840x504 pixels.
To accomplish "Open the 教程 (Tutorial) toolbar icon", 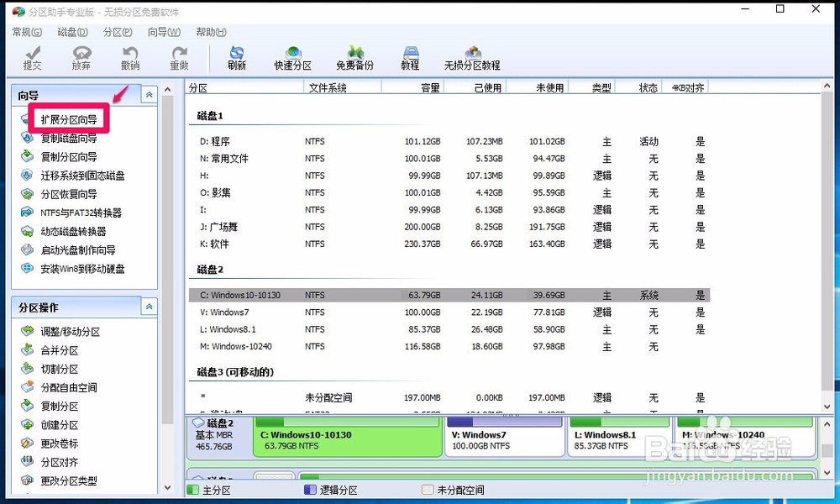I will point(410,56).
